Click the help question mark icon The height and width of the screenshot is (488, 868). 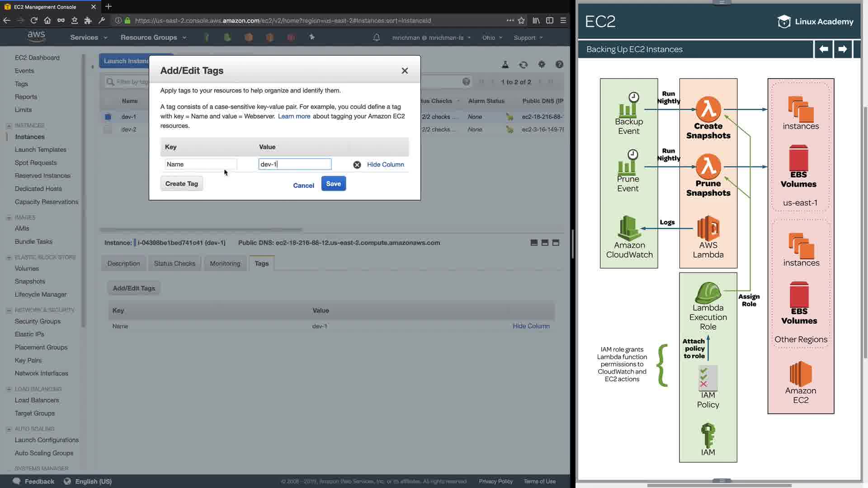(559, 65)
